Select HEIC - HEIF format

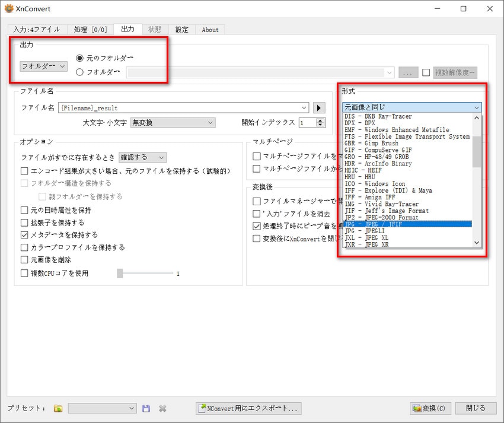(408, 170)
